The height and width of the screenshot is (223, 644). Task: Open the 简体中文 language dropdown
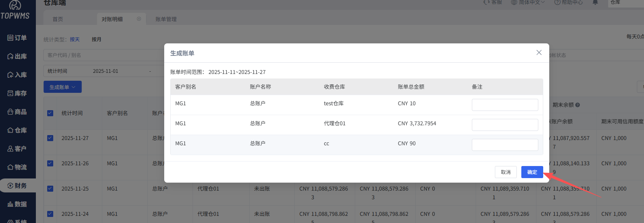[x=528, y=2]
